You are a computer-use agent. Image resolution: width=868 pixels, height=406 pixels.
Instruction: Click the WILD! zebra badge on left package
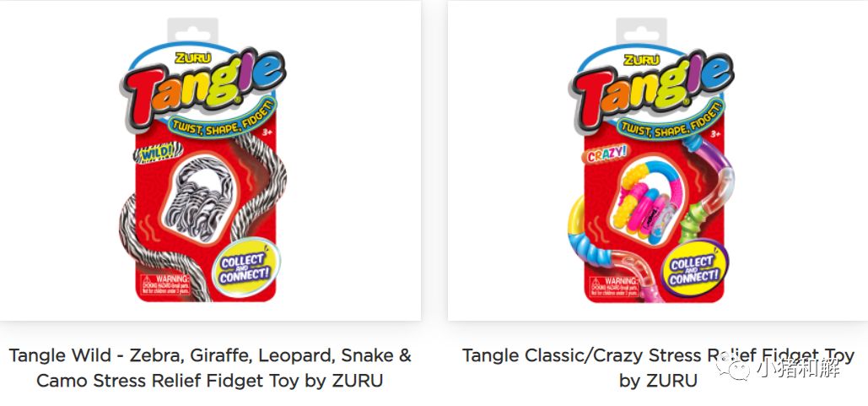[159, 153]
